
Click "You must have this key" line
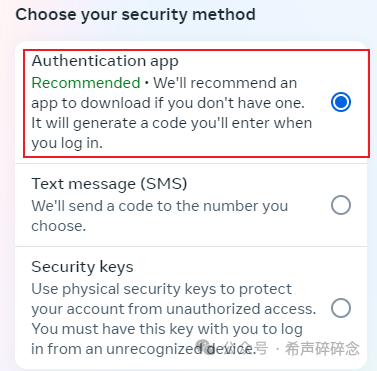(167, 329)
